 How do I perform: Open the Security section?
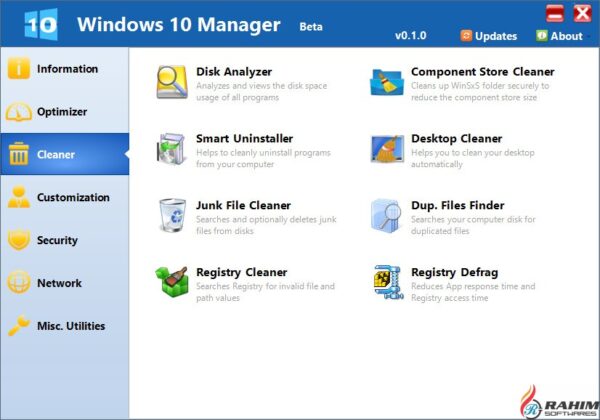pyautogui.click(x=64, y=240)
